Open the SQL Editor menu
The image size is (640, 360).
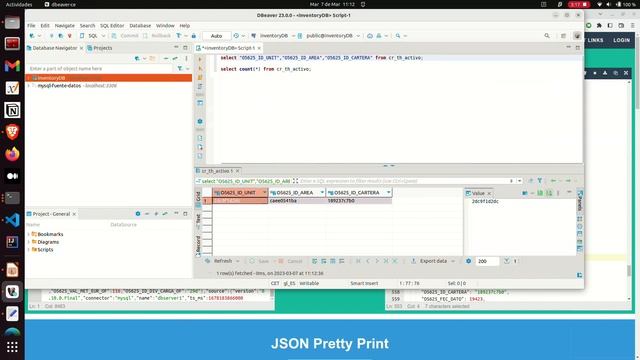coord(112,25)
